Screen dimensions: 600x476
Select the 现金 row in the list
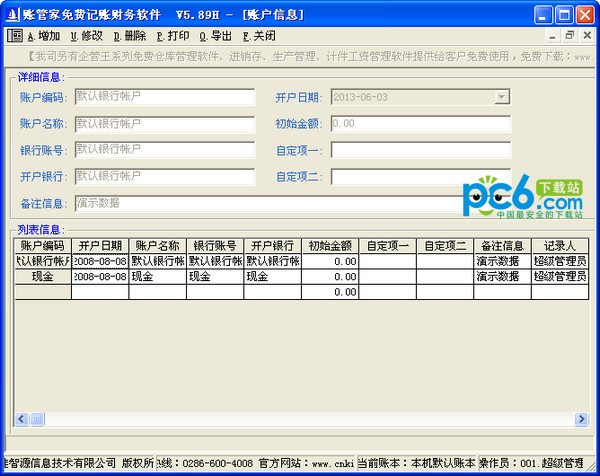pos(301,277)
